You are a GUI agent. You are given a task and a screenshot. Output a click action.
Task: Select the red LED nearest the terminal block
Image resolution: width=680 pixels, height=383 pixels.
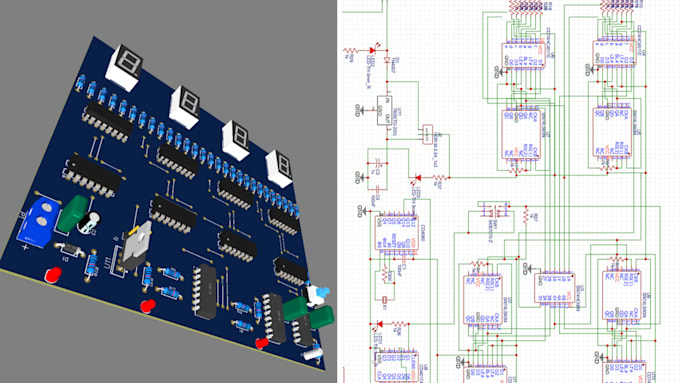point(53,275)
